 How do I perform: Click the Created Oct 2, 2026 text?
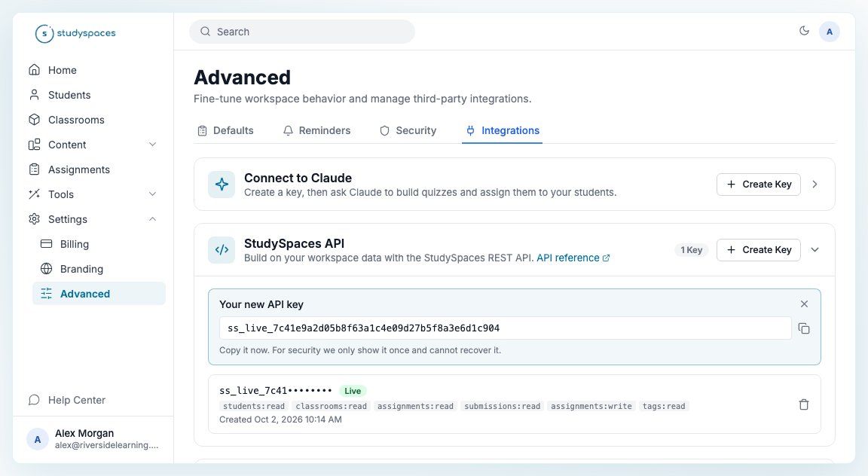pos(280,420)
